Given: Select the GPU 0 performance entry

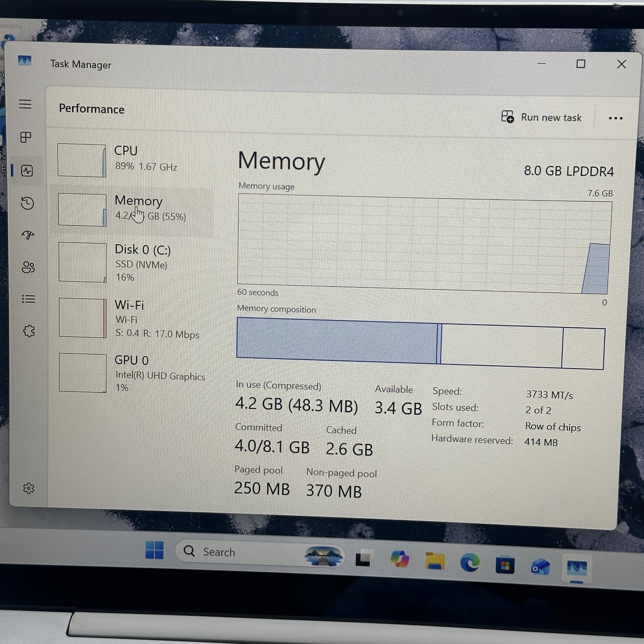Looking at the screenshot, I should point(133,373).
